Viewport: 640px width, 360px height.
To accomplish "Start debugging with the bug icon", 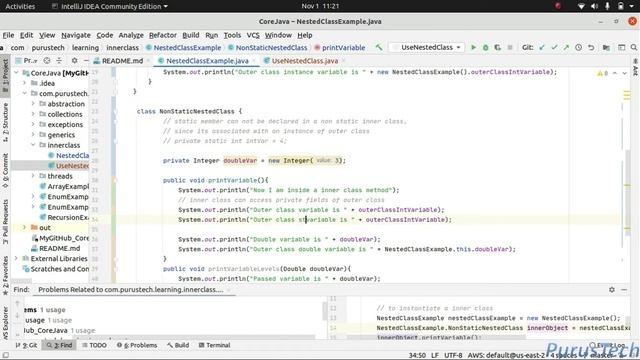I will (x=485, y=48).
